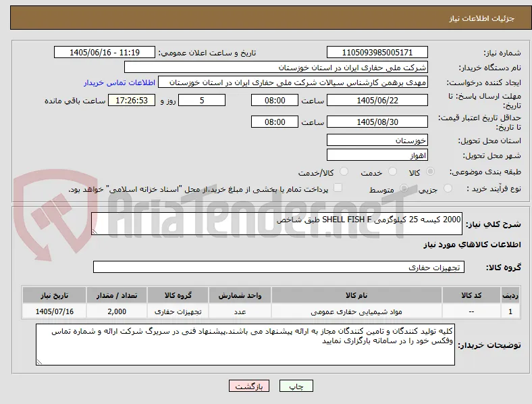532x404 pixels.
Task: Click the countdown timer 17:26:53 field
Action: coord(131,101)
